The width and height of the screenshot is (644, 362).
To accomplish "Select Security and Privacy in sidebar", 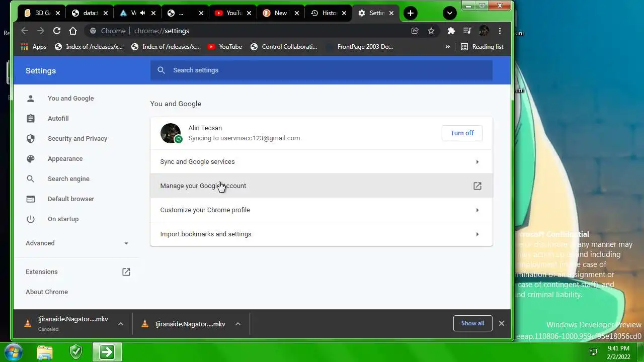I will click(77, 139).
